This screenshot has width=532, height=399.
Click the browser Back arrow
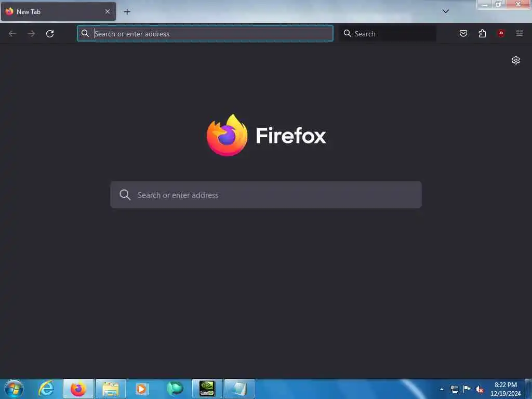coord(12,34)
